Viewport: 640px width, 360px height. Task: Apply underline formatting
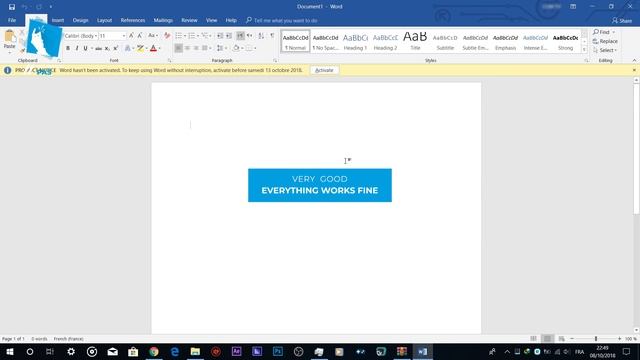click(x=85, y=48)
